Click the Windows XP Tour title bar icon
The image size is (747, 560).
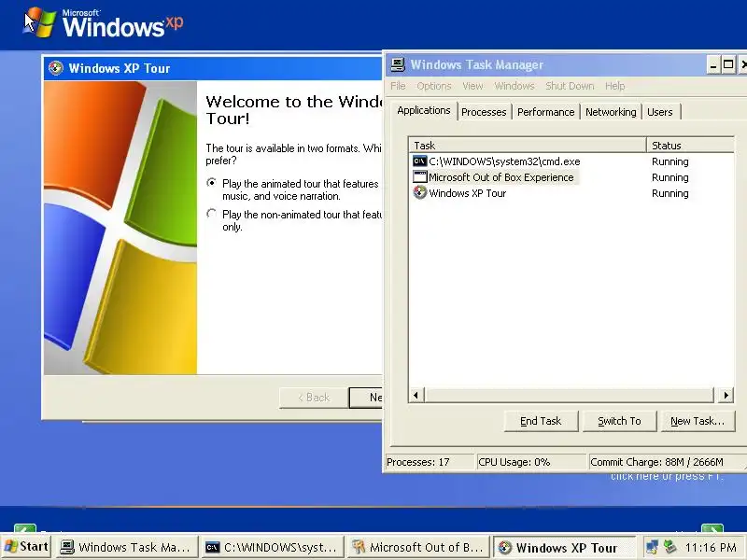[56, 68]
